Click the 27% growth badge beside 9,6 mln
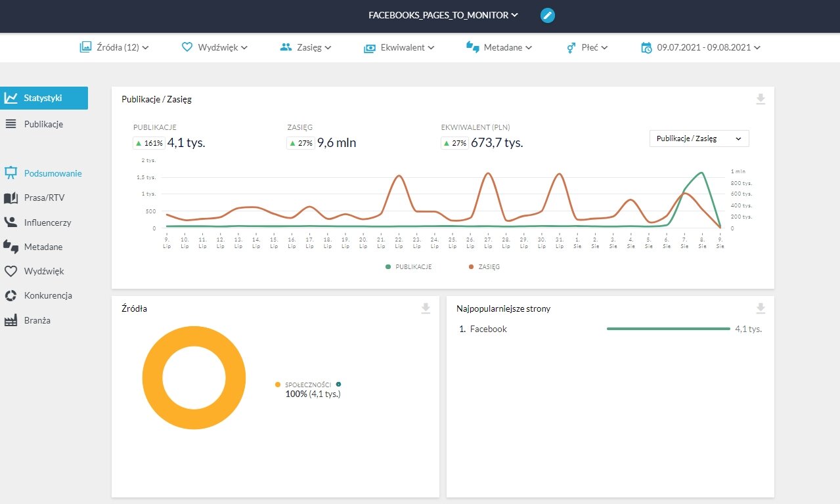 299,143
